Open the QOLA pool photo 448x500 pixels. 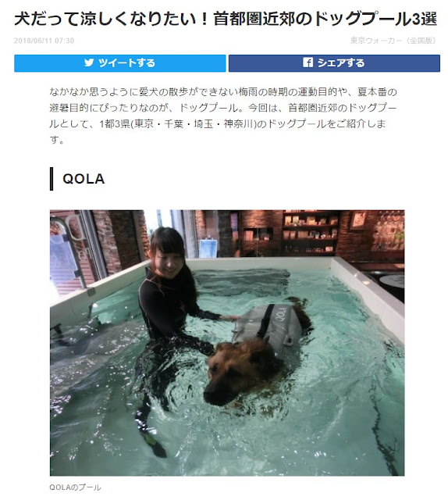[227, 343]
